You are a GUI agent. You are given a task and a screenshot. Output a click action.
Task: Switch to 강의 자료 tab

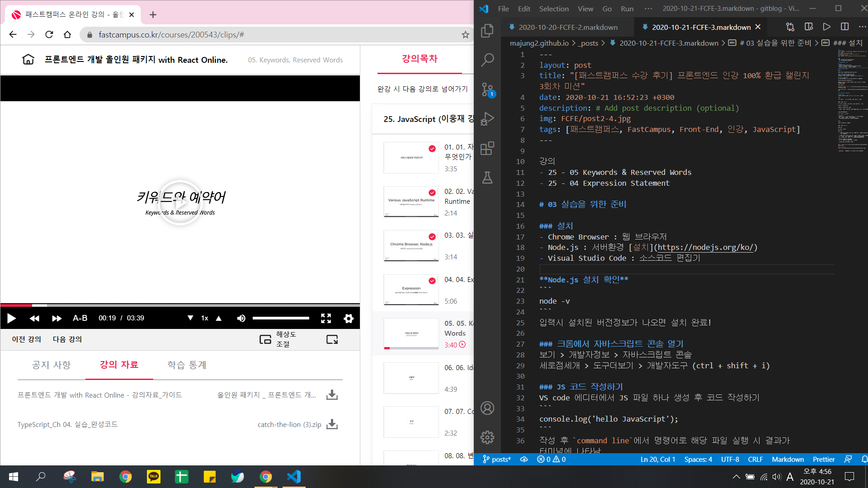[119, 365]
